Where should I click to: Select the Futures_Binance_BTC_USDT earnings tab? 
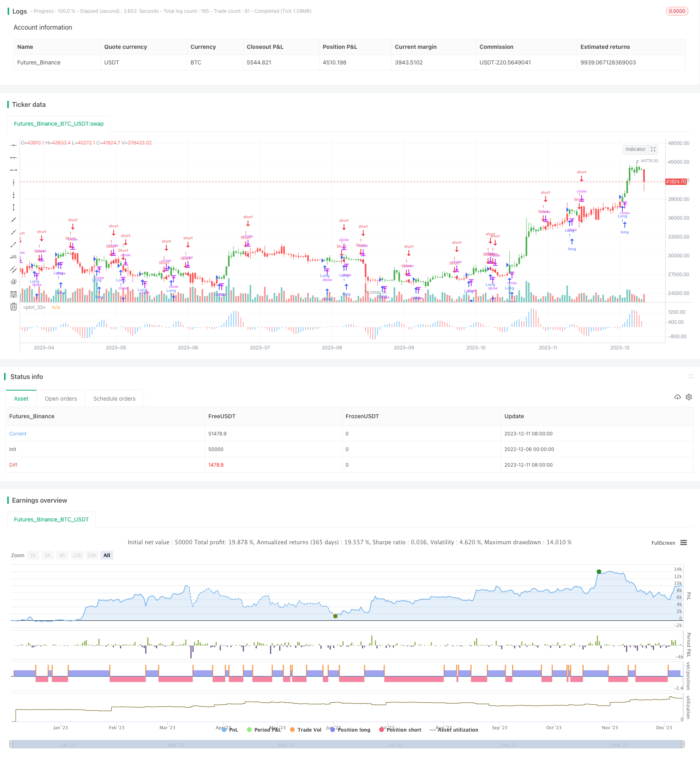51,519
